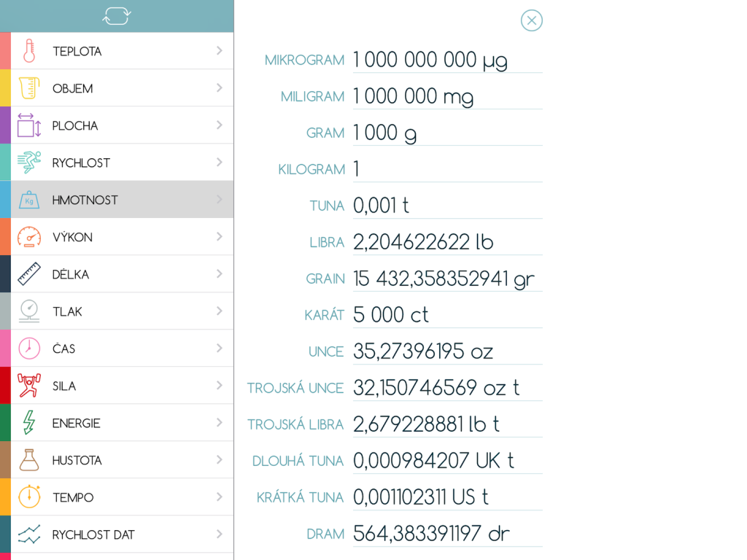747x560 pixels.
Task: Expand the Výkon row chevron
Action: (219, 237)
